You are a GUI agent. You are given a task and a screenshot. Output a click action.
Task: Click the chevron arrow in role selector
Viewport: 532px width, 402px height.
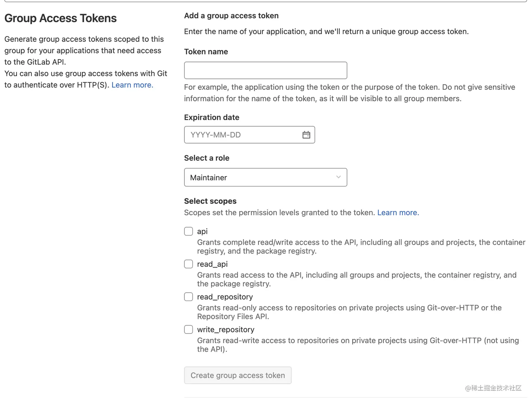coord(338,177)
